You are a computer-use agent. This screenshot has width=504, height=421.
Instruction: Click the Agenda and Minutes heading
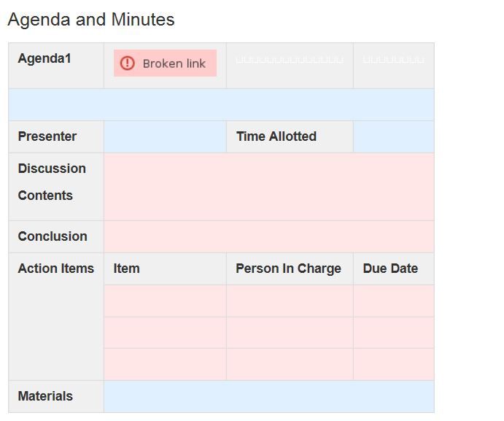pyautogui.click(x=91, y=20)
